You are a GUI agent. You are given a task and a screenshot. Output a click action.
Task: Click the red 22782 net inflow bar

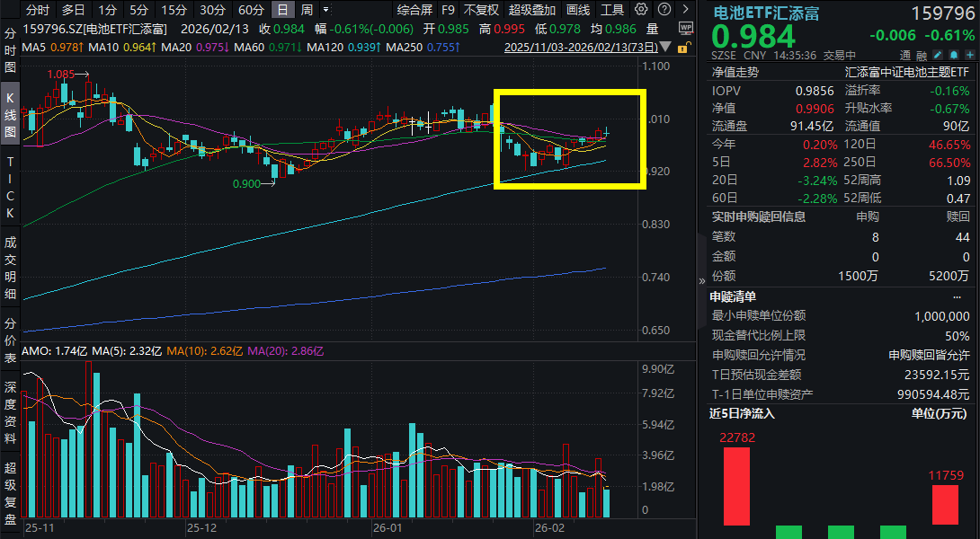[735, 485]
